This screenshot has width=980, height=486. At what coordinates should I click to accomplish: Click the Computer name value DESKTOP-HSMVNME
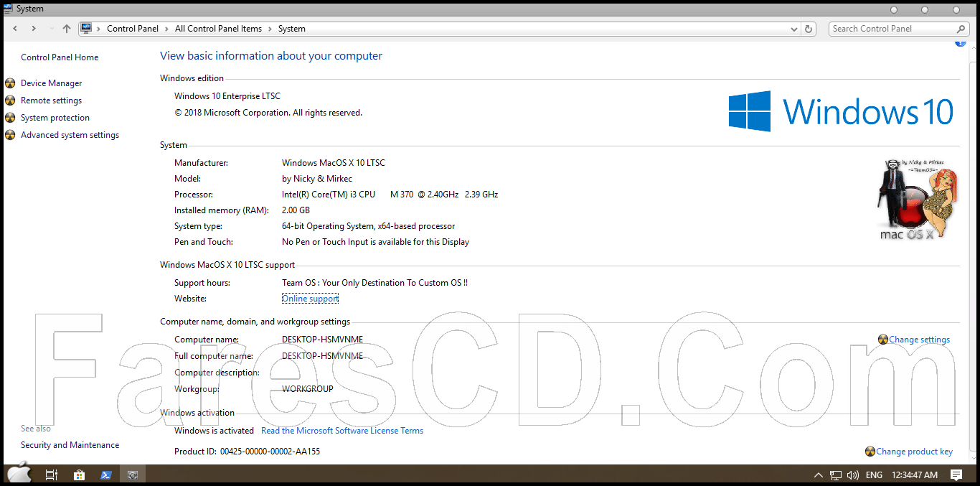coord(323,340)
